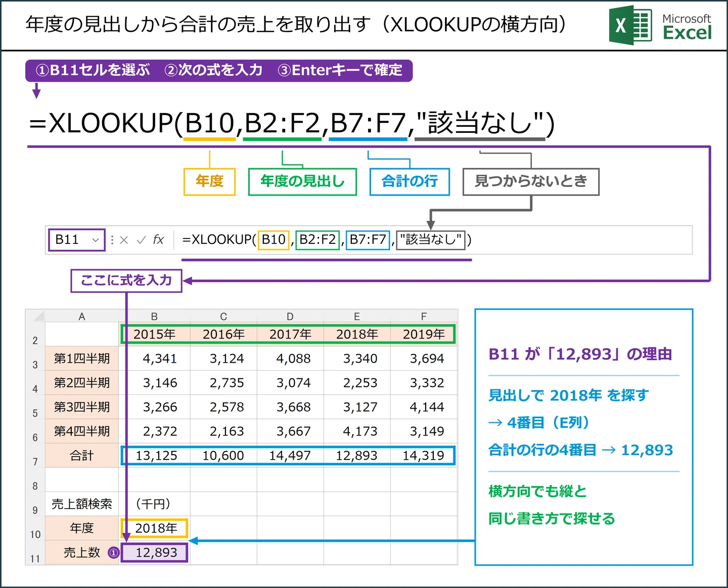Click cell with 2018年 in row 2
The image size is (728, 588).
click(x=357, y=334)
